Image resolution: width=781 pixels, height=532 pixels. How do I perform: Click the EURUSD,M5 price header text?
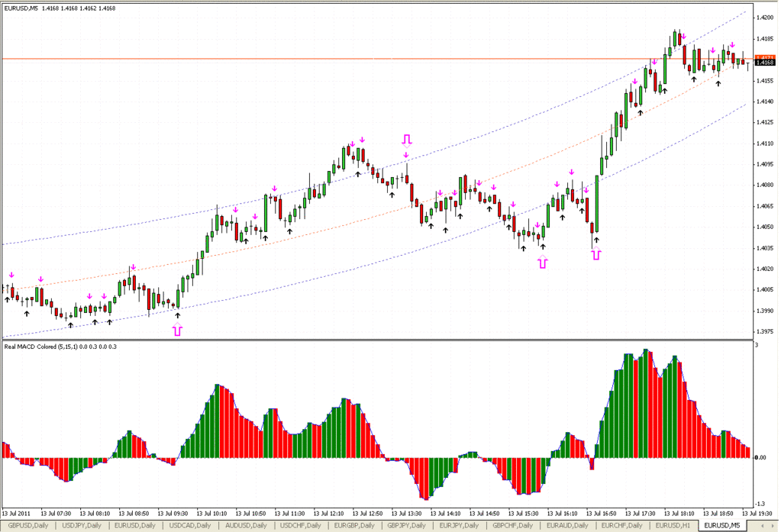pos(60,8)
